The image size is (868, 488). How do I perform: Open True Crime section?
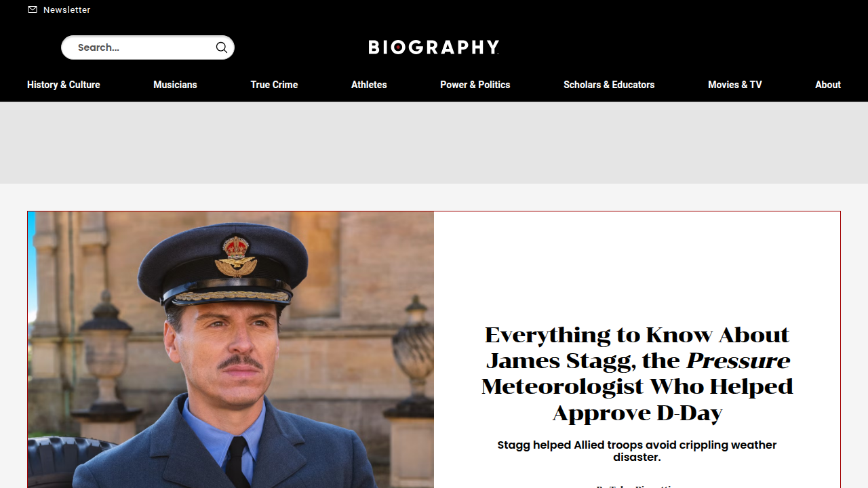[x=274, y=85]
